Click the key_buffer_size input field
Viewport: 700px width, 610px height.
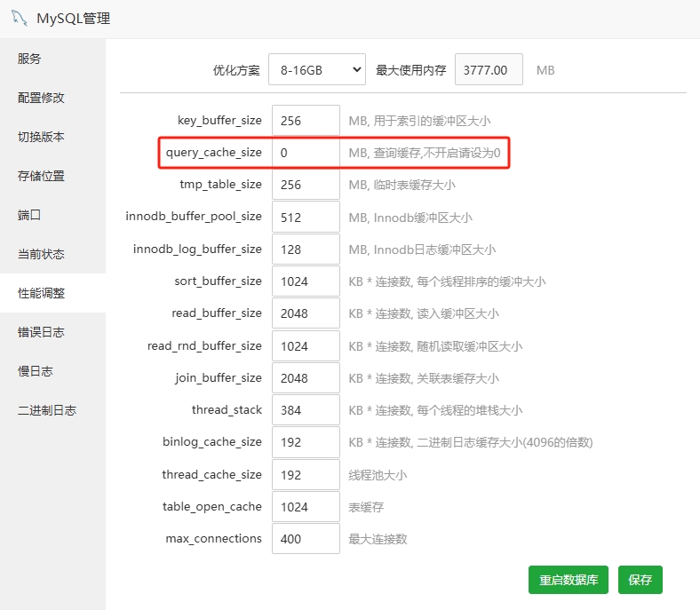click(306, 121)
